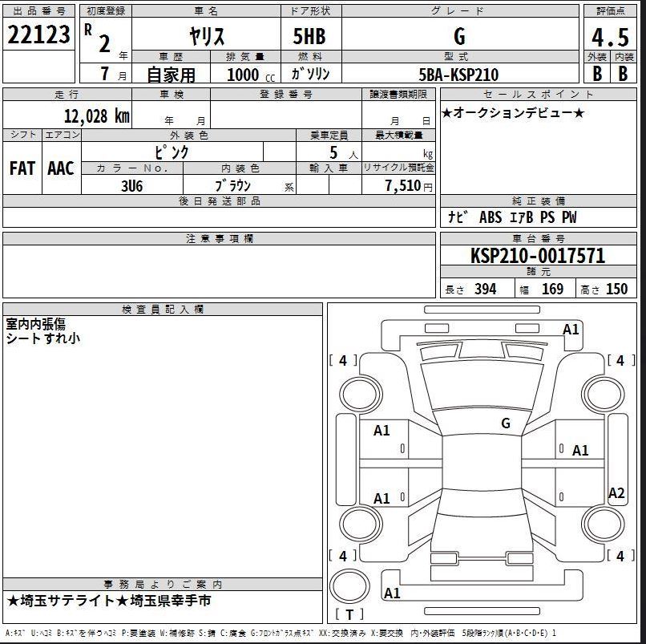Click the front-left wheel on diagram
The width and height of the screenshot is (646, 644).
(360, 394)
